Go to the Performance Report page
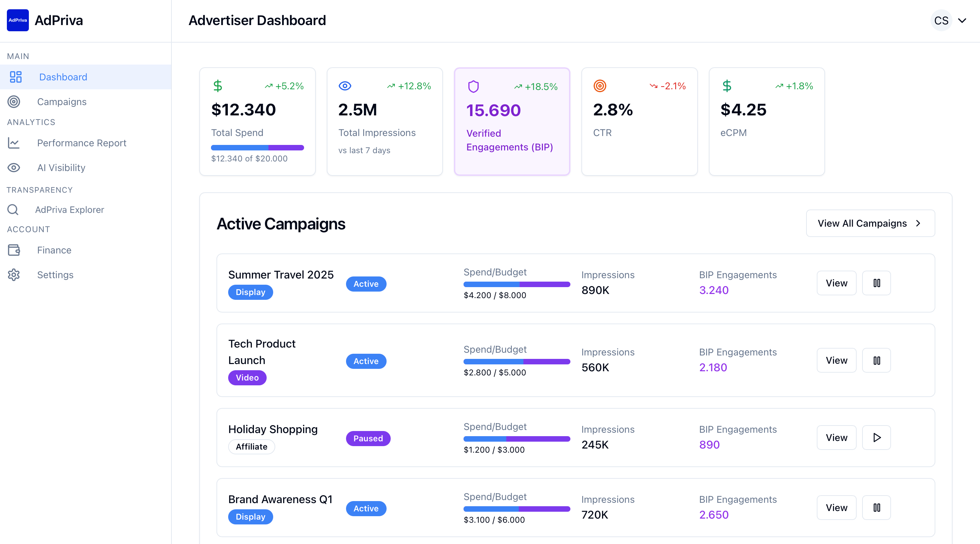 [x=81, y=143]
